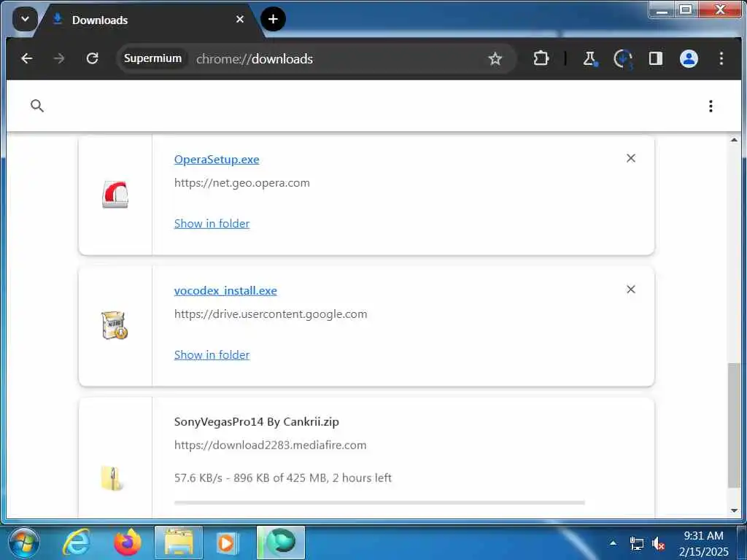Open the muted volume tray icon
Screen dimensions: 747x560
659,543
